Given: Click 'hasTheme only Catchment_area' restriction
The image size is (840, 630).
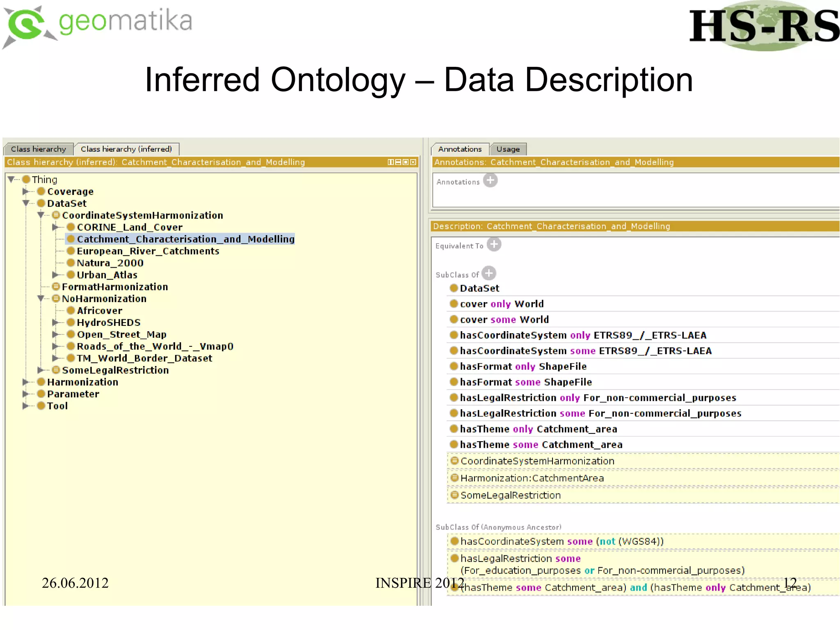Looking at the screenshot, I should [643, 428].
